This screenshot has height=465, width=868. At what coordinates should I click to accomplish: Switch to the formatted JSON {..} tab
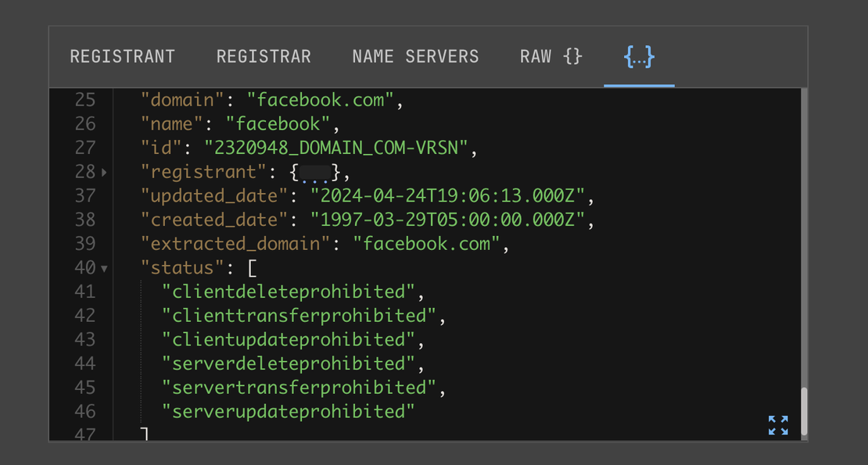[x=639, y=55]
